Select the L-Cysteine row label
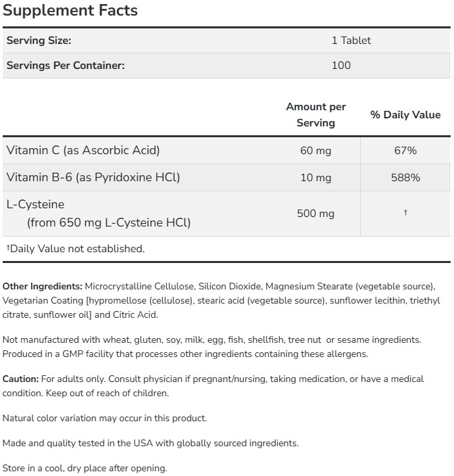This screenshot has height=476, width=454. pyautogui.click(x=98, y=214)
